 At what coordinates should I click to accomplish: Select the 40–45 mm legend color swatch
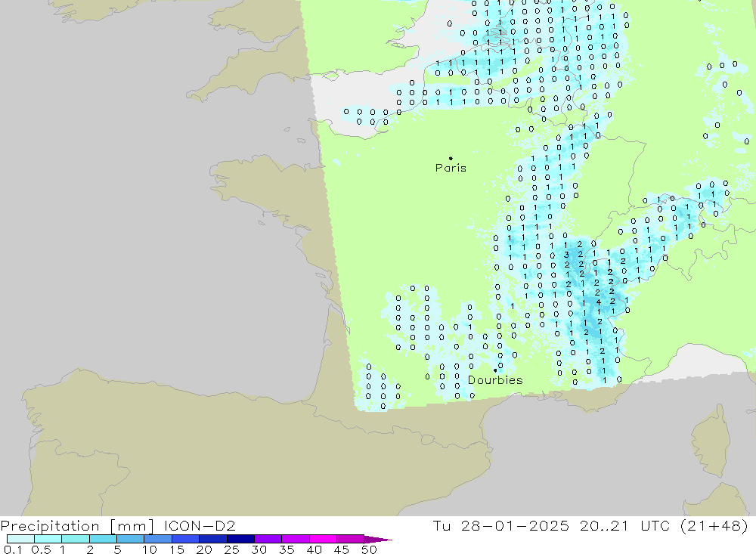point(323,539)
